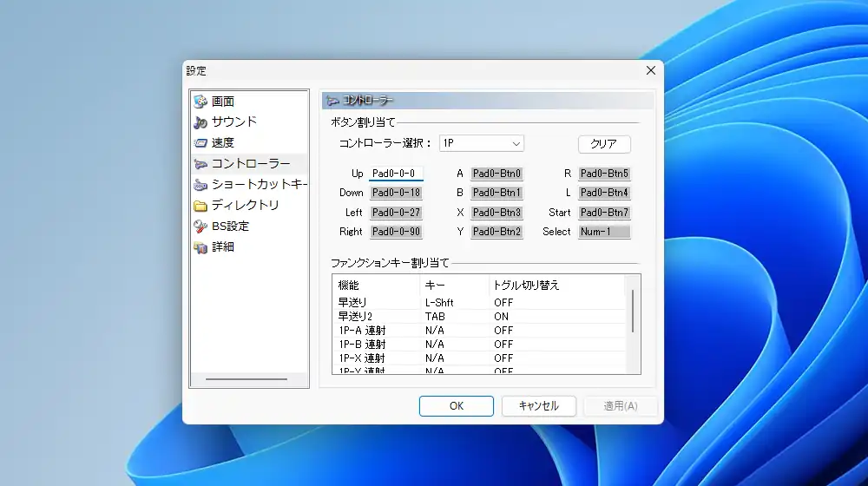The width and height of the screenshot is (868, 486).
Task: Select the 早送り2 row in function list
Action: 375,317
